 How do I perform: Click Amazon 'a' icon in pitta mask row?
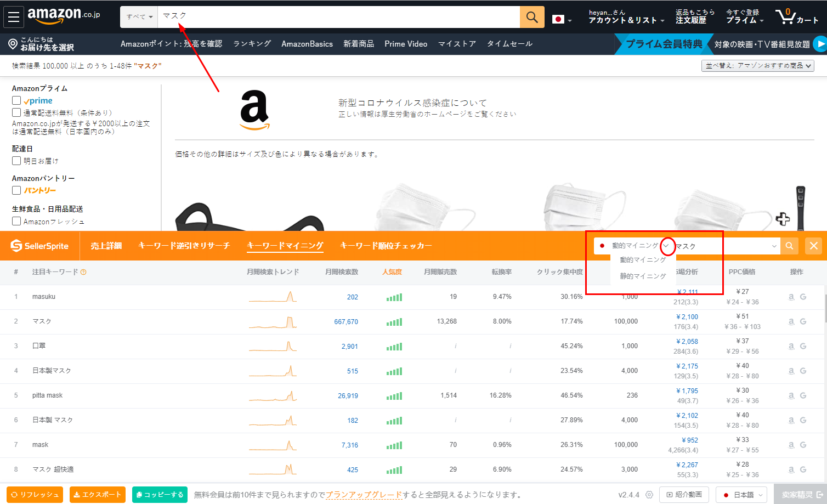click(791, 395)
